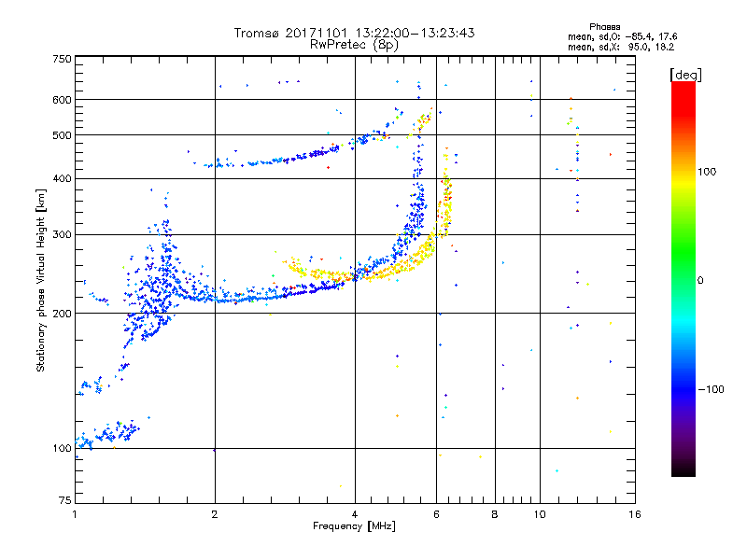
Task: Select the "mean, sd,O: -85.4, 17.6" line
Action: coord(622,36)
